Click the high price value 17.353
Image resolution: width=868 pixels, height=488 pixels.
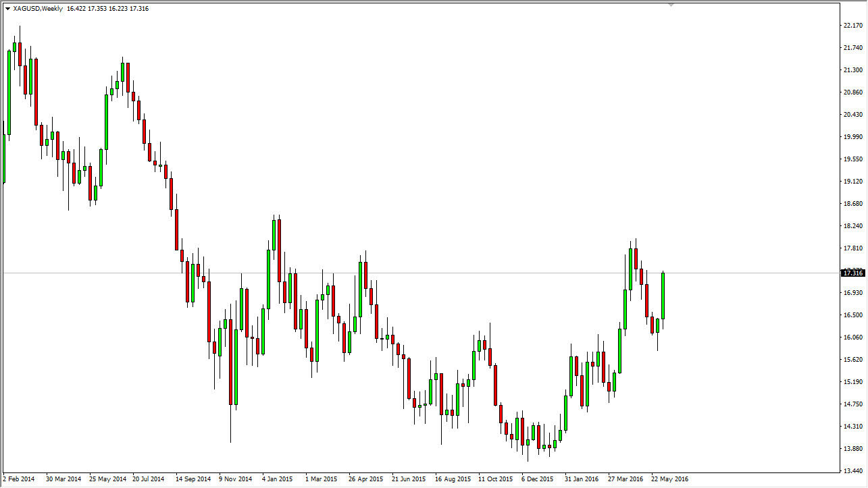(x=97, y=9)
